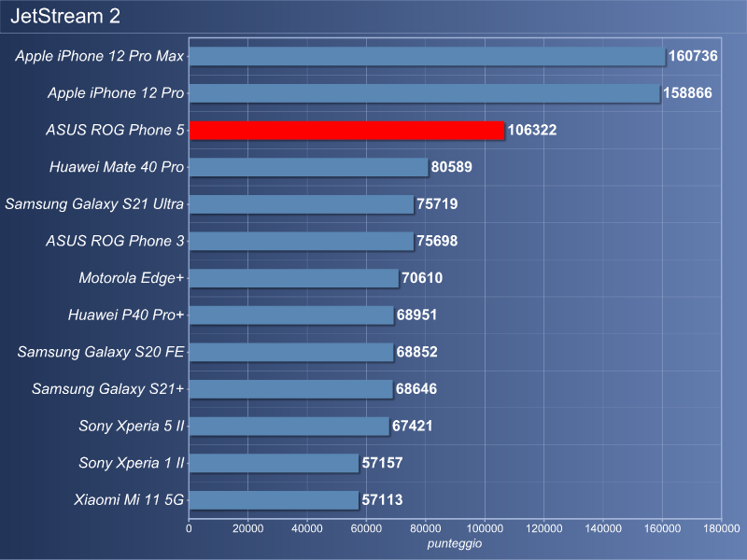Click the x-axis tick label 0
This screenshot has width=747, height=560.
coord(190,528)
